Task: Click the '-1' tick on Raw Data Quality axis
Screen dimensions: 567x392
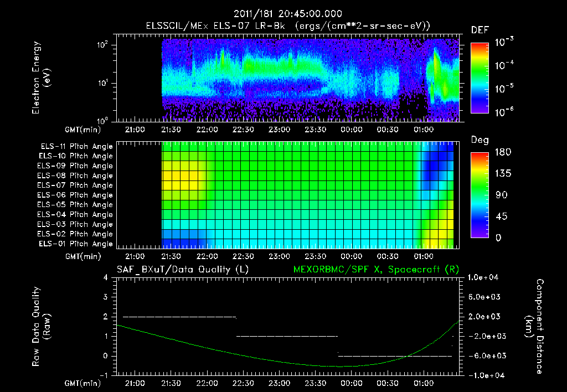Action: pos(104,375)
